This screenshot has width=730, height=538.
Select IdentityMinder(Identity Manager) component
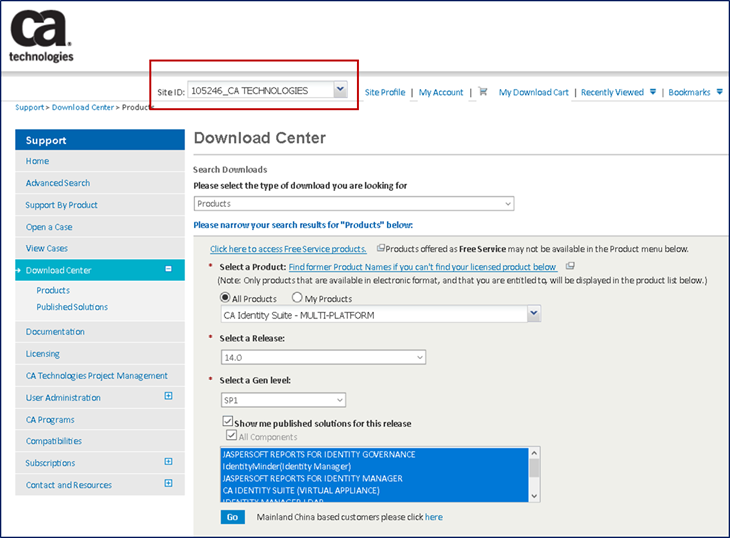tap(375, 466)
